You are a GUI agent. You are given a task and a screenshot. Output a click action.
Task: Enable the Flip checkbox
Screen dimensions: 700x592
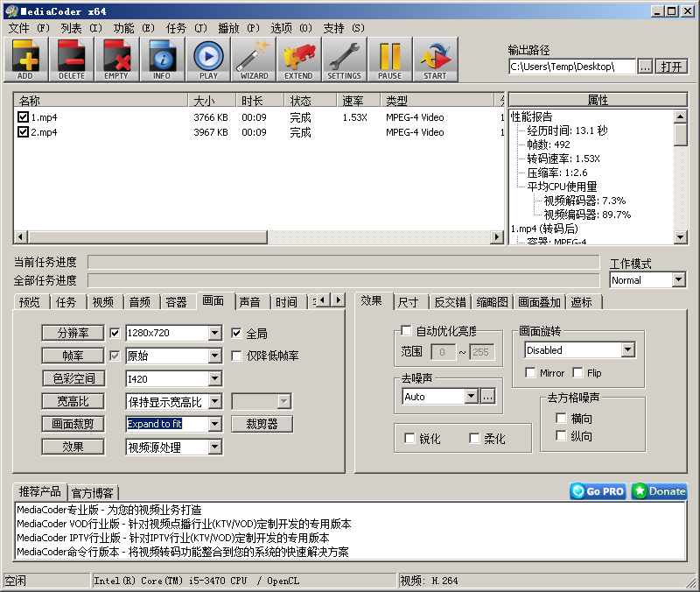(577, 372)
